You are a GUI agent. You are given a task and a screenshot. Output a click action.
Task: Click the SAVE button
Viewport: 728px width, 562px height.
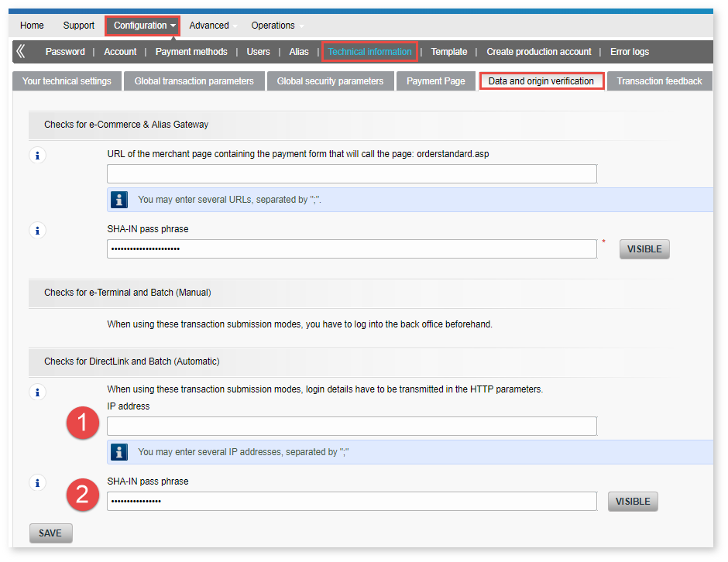pyautogui.click(x=50, y=533)
